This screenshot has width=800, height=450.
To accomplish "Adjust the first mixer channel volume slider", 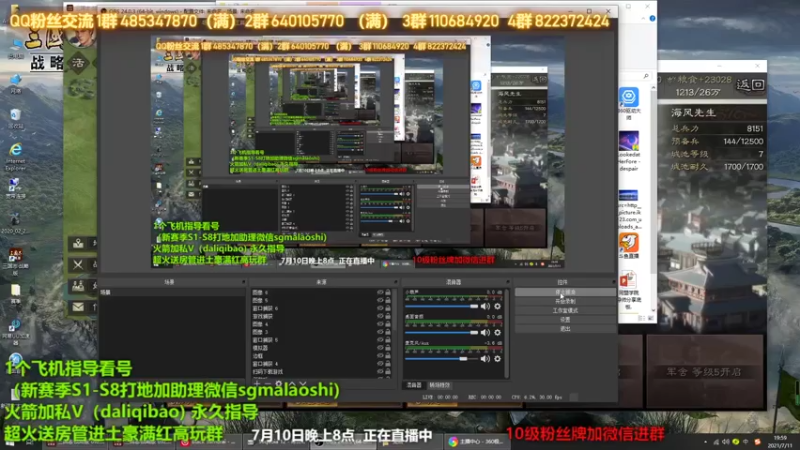I will point(442,306).
